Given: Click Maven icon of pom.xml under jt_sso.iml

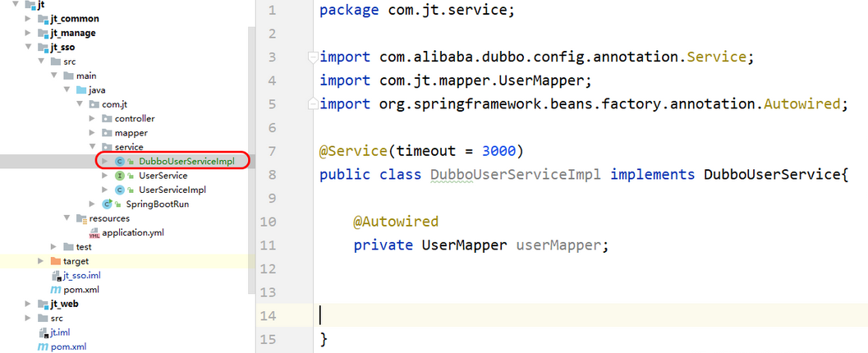Looking at the screenshot, I should (56, 290).
